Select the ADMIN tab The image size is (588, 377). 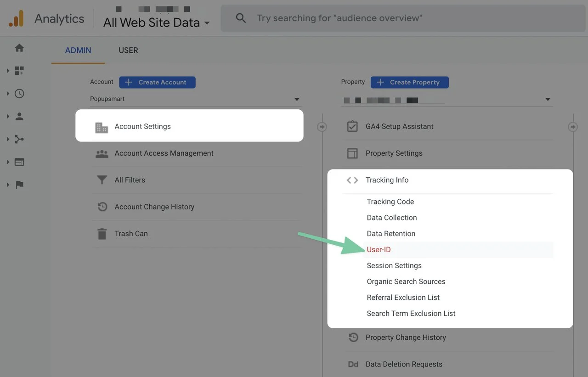[x=78, y=51]
